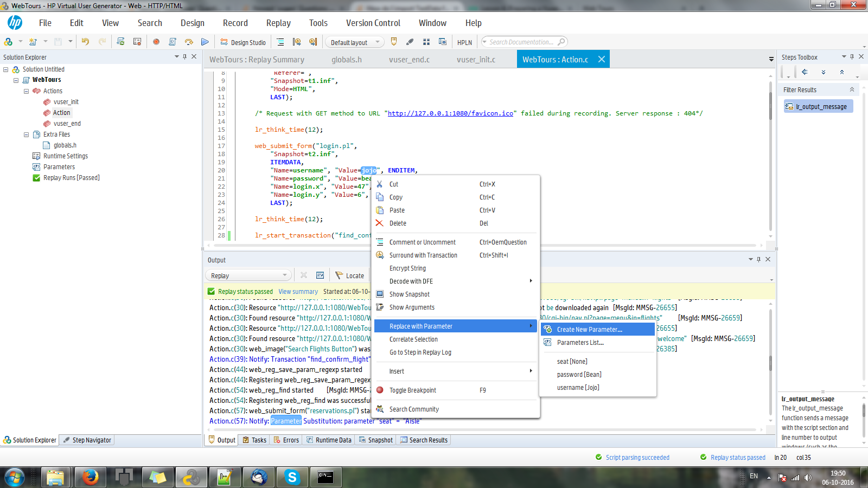Click the back arrow in Steps Toolbox
The height and width of the screenshot is (488, 868).
[805, 72]
